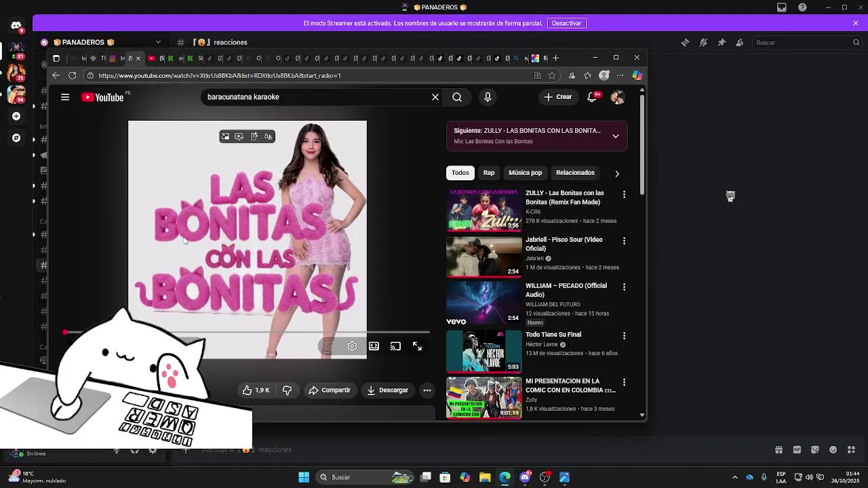Screen dimensions: 868x488
Task: Open the Héctor Lavoe channel name
Action: pyautogui.click(x=542, y=344)
